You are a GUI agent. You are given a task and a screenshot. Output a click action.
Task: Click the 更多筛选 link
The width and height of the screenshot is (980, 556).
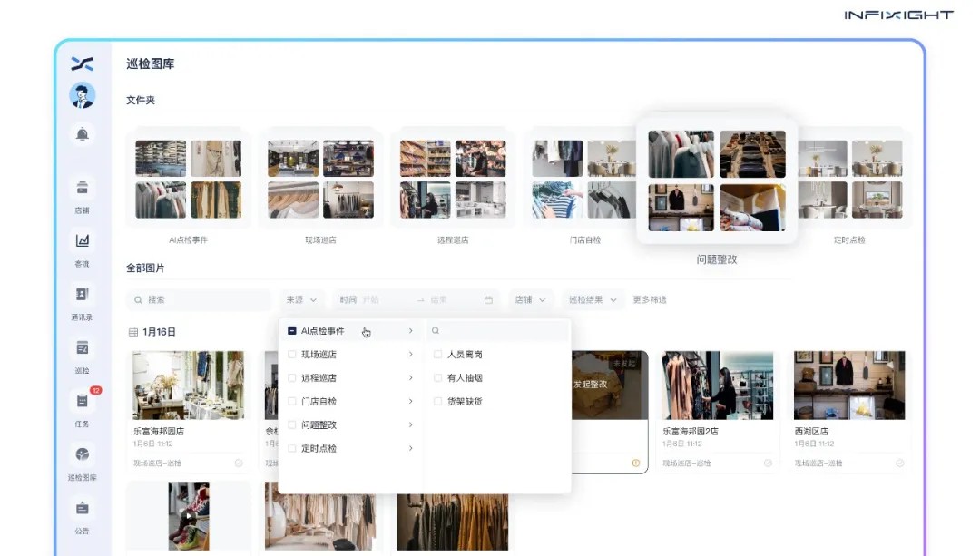(650, 300)
